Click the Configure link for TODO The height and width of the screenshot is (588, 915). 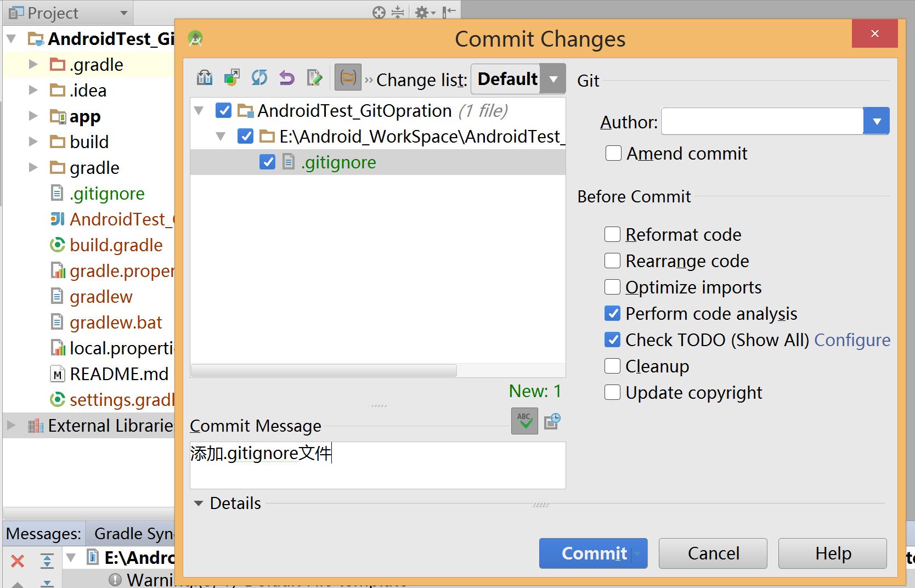point(852,340)
